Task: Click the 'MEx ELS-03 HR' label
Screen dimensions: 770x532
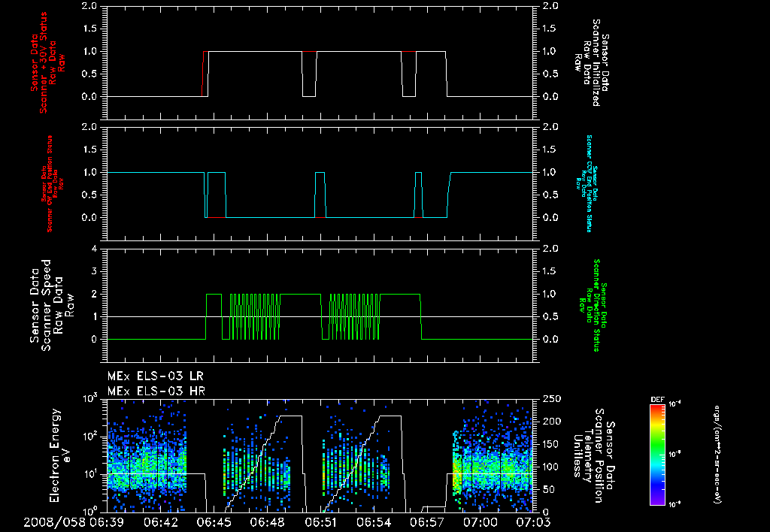Action: (x=156, y=391)
